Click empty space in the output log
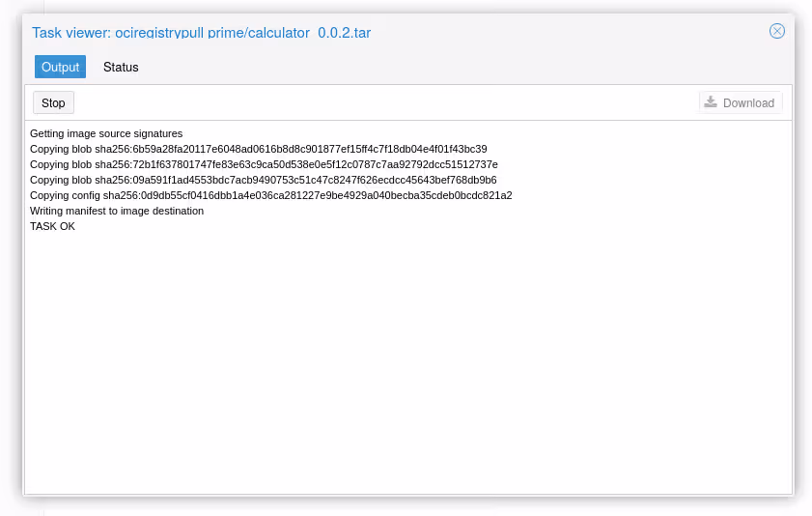 coord(406,367)
